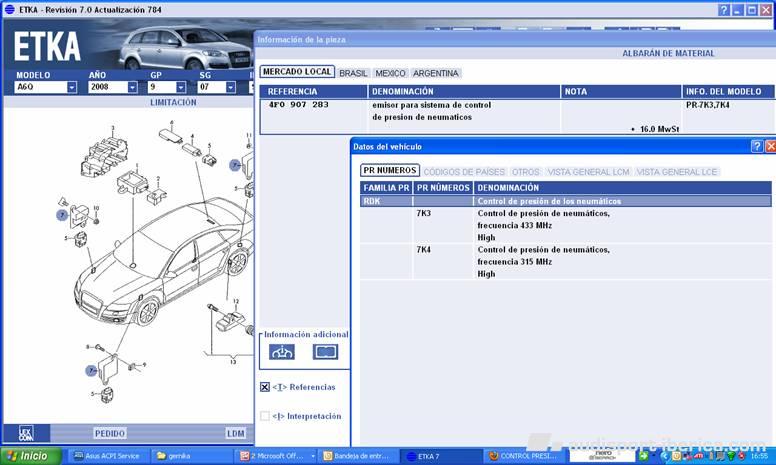Image resolution: width=776 pixels, height=465 pixels.
Task: Open the book icon under Información adicional
Action: [x=325, y=352]
